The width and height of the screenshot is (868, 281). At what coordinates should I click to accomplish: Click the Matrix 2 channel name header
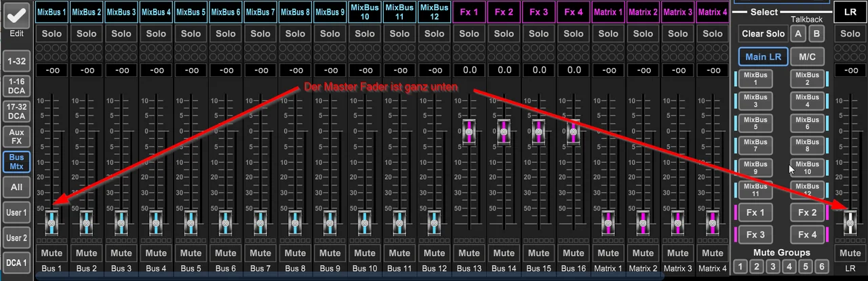pyautogui.click(x=643, y=12)
